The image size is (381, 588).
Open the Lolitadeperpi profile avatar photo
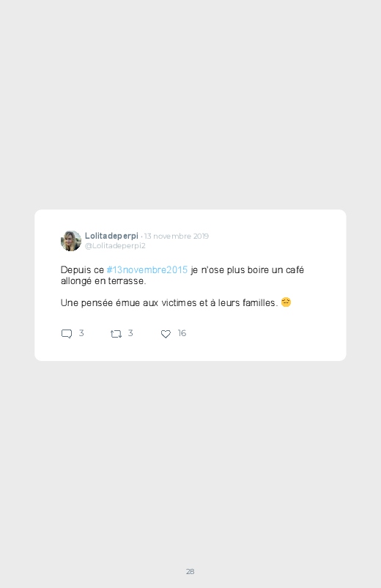click(x=71, y=241)
